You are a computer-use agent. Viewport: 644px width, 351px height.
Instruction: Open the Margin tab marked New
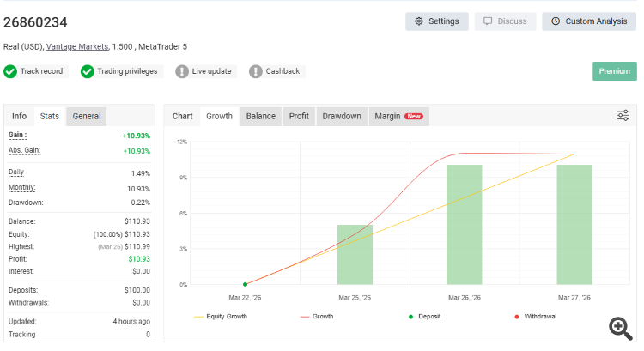point(398,116)
